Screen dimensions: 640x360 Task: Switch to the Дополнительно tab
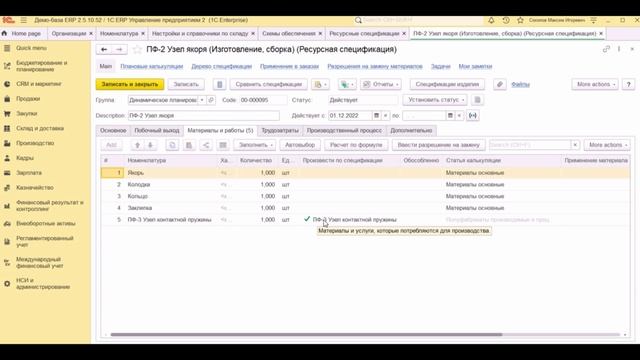pos(411,131)
